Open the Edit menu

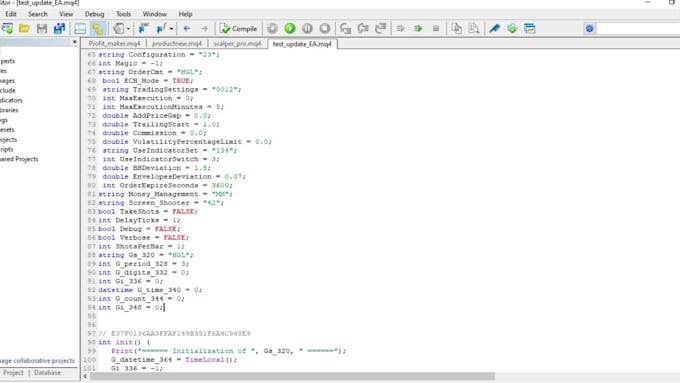[x=11, y=14]
